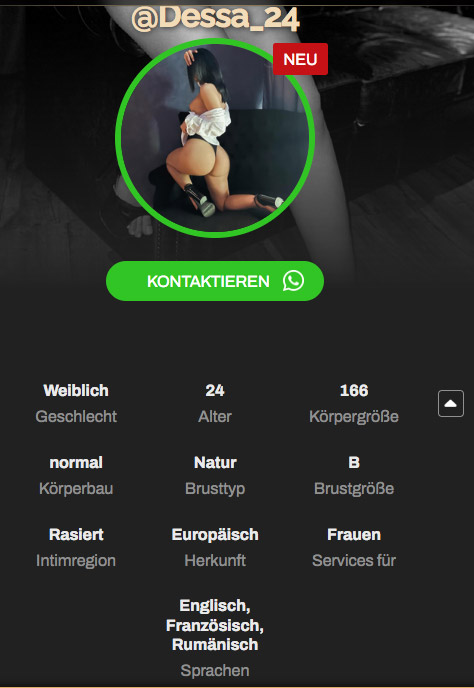The height and width of the screenshot is (688, 474).
Task: Click the Services für label
Action: click(354, 560)
